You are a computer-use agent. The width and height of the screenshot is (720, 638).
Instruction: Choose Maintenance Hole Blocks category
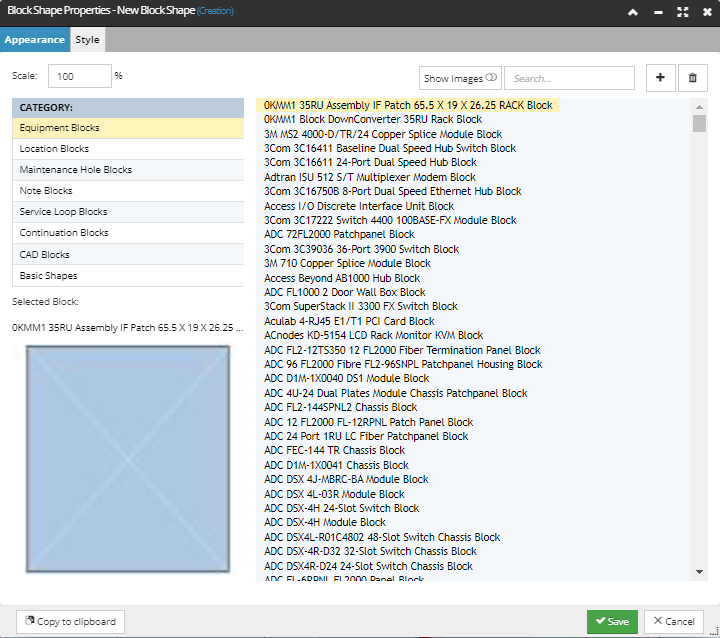pyautogui.click(x=128, y=170)
